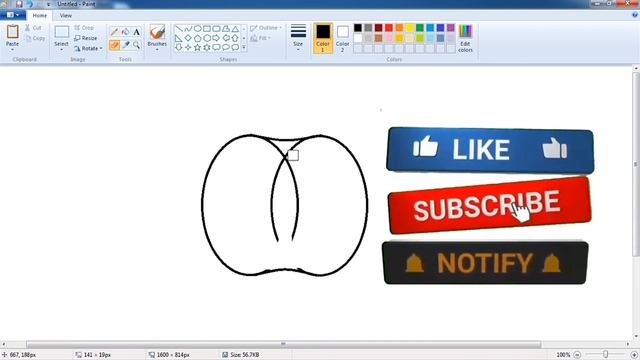Viewport: 640px width, 360px height.
Task: Choose the Hexagon shape
Action: tap(207, 38)
